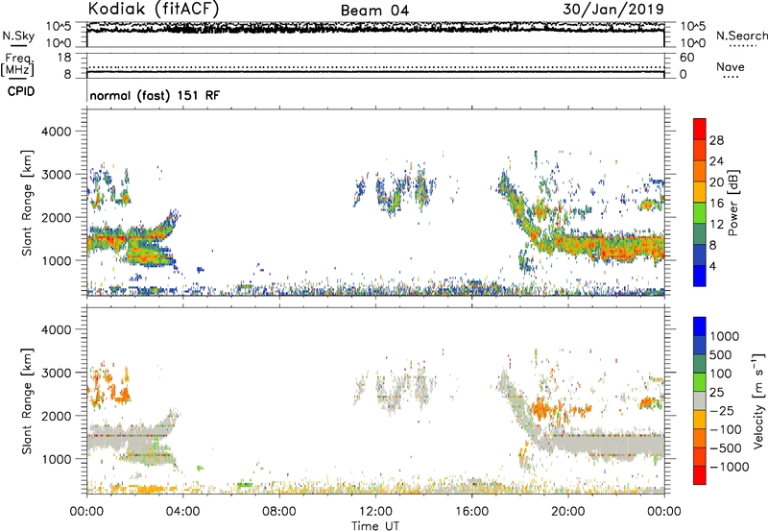
Task: Click the "Velocity [m s-1]" colorbar title
Action: (x=758, y=400)
